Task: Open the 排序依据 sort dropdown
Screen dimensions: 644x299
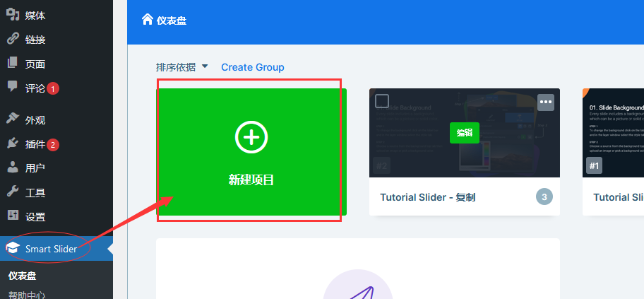Action: 182,67
